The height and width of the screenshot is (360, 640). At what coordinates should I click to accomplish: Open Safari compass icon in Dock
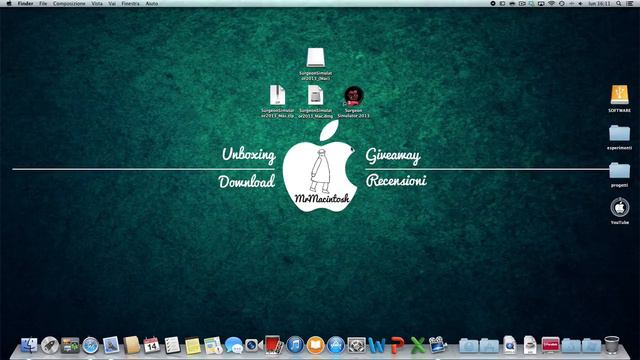point(91,345)
